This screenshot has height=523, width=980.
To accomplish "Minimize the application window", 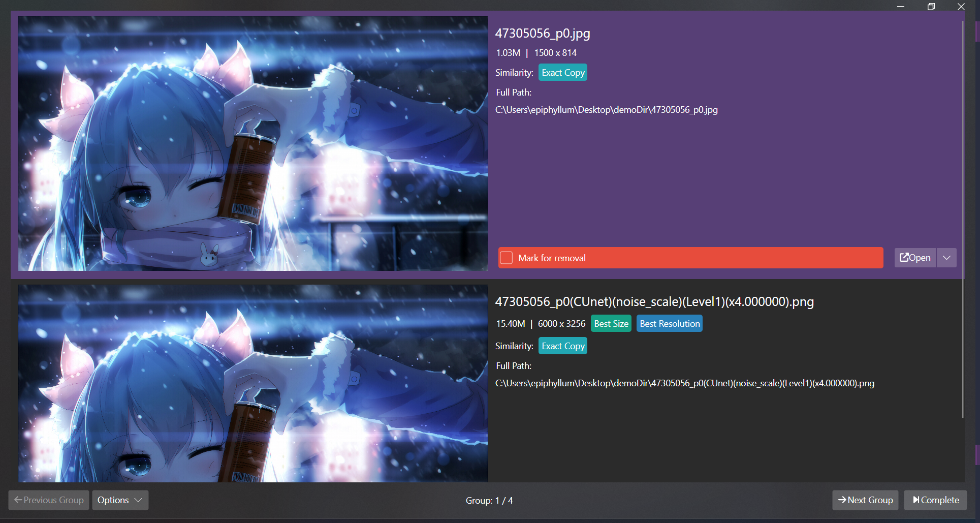I will pyautogui.click(x=901, y=7).
